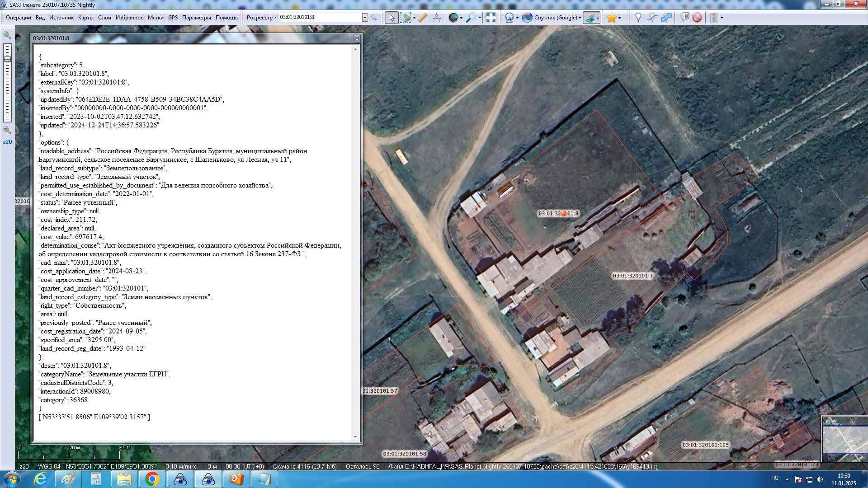This screenshot has width=868, height=488.
Task: Open the Карты menu
Action: [x=85, y=18]
